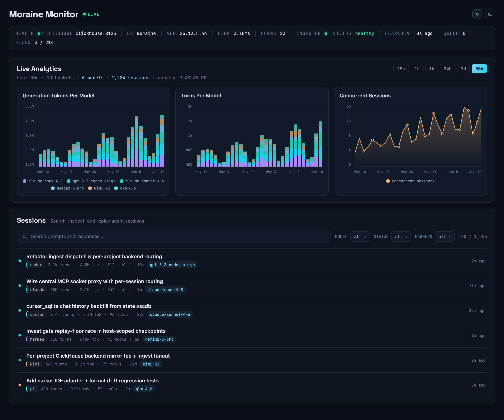504x420 pixels.
Task: Switch to dark theme moon icon
Action: [490, 14]
